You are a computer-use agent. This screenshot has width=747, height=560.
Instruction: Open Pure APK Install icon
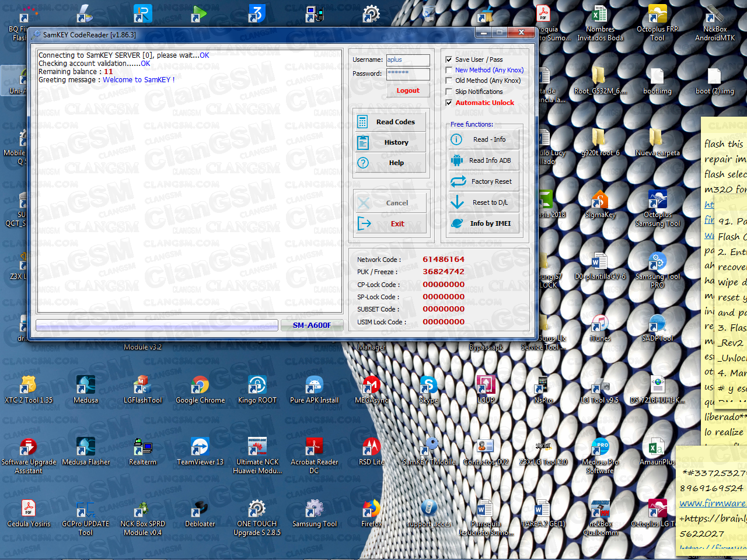314,390
